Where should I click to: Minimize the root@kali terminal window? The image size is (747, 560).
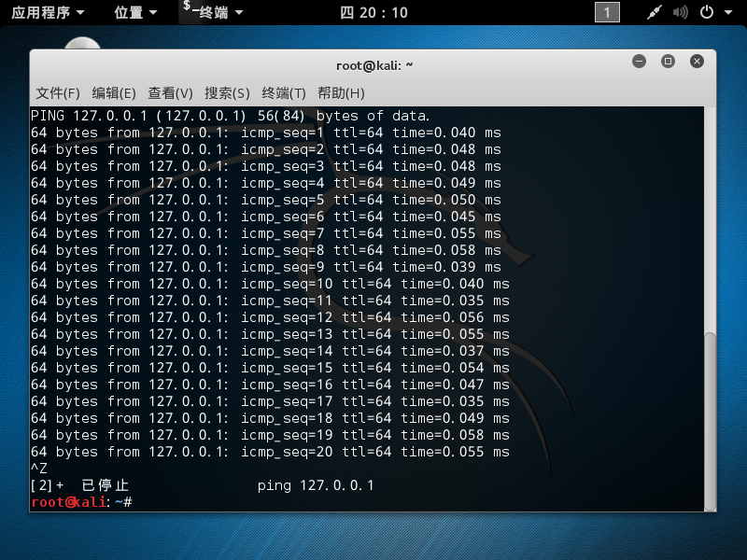coord(639,61)
